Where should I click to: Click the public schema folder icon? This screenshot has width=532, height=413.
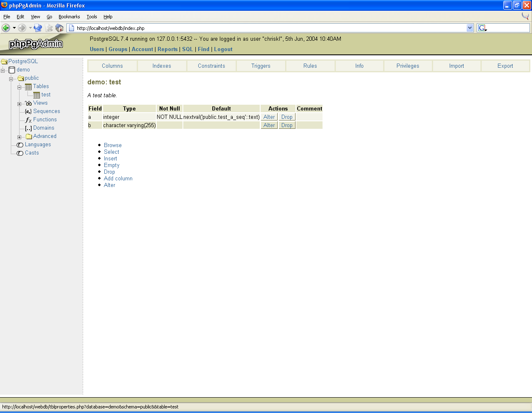21,78
